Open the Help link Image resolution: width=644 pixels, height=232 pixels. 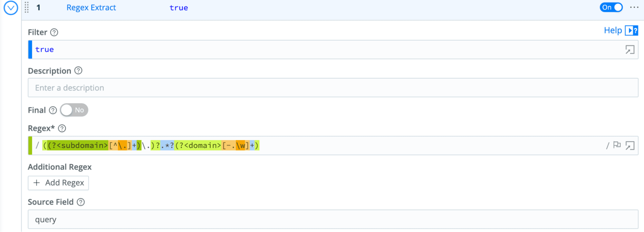pyautogui.click(x=613, y=31)
